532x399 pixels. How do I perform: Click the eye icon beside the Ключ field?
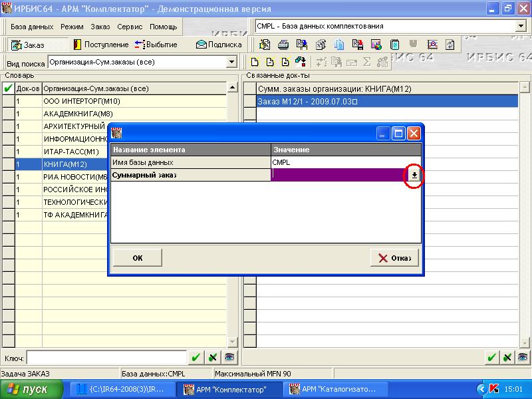(229, 357)
